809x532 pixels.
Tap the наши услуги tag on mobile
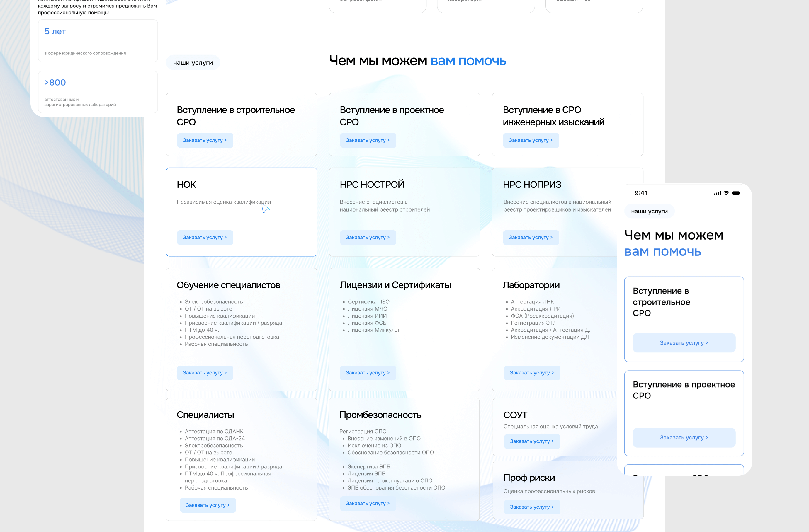[x=649, y=211]
